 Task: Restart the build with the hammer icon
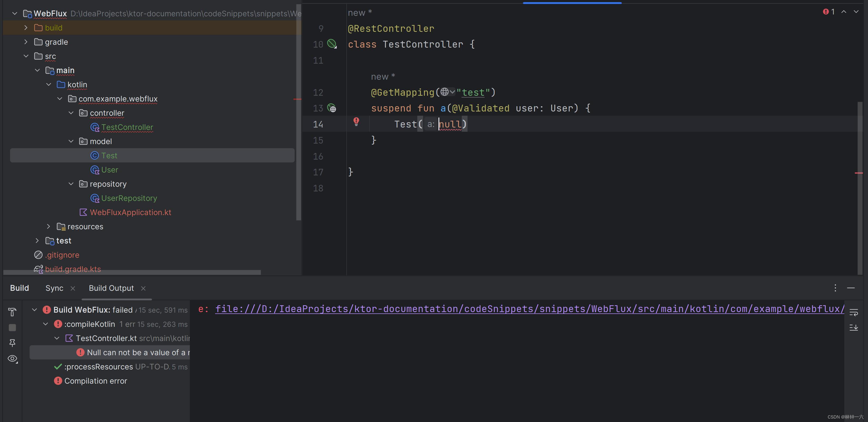pos(12,312)
